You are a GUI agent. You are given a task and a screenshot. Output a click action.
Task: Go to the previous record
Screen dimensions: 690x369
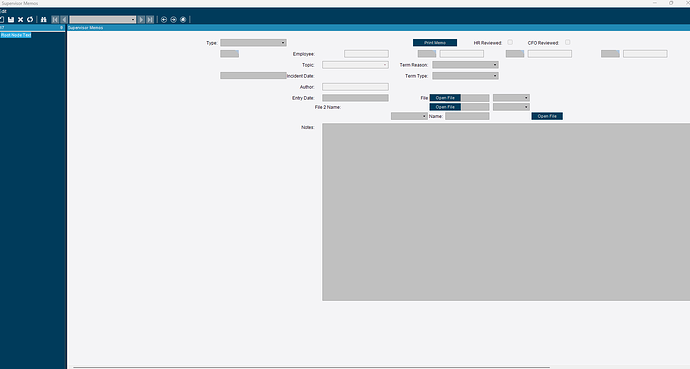(64, 19)
